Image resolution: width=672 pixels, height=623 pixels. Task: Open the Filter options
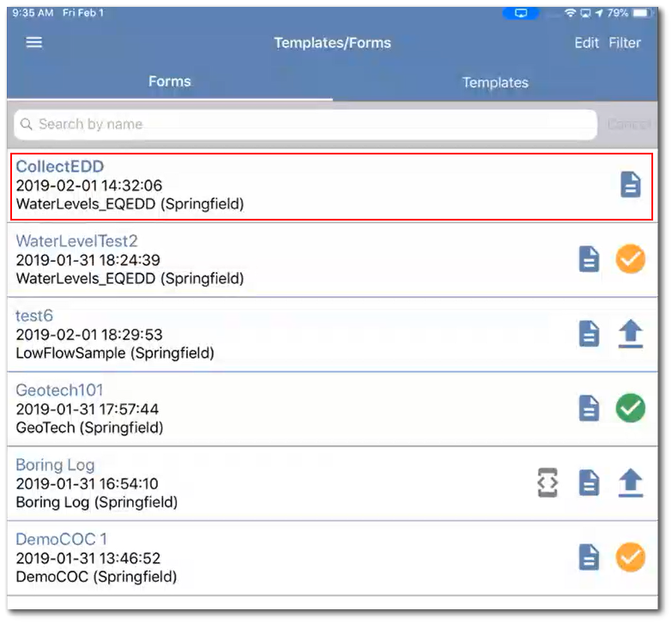point(625,43)
